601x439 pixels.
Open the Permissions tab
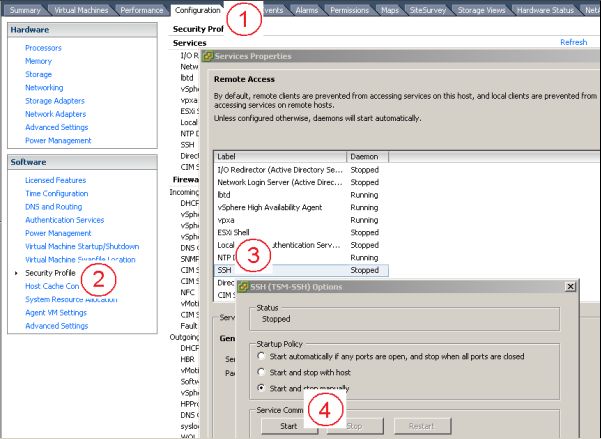tap(349, 10)
